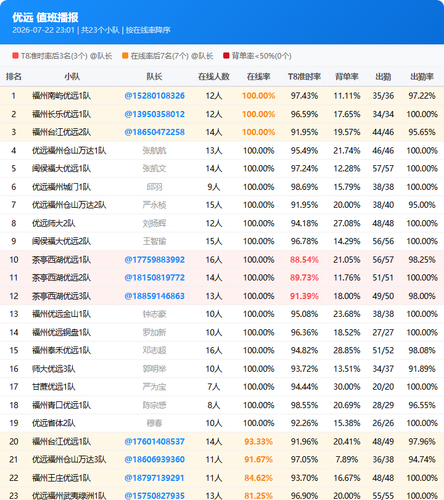Open captain link @17601408537
The image size is (444, 500).
[x=154, y=442]
